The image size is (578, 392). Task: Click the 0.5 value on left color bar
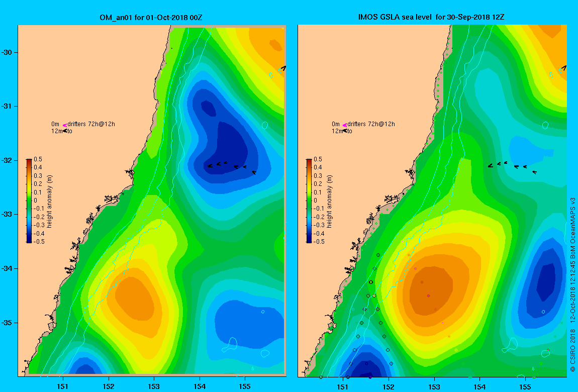pos(38,159)
